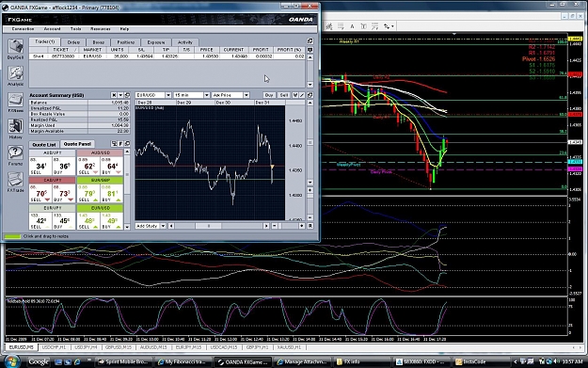Click the chart Sell button

tap(284, 95)
